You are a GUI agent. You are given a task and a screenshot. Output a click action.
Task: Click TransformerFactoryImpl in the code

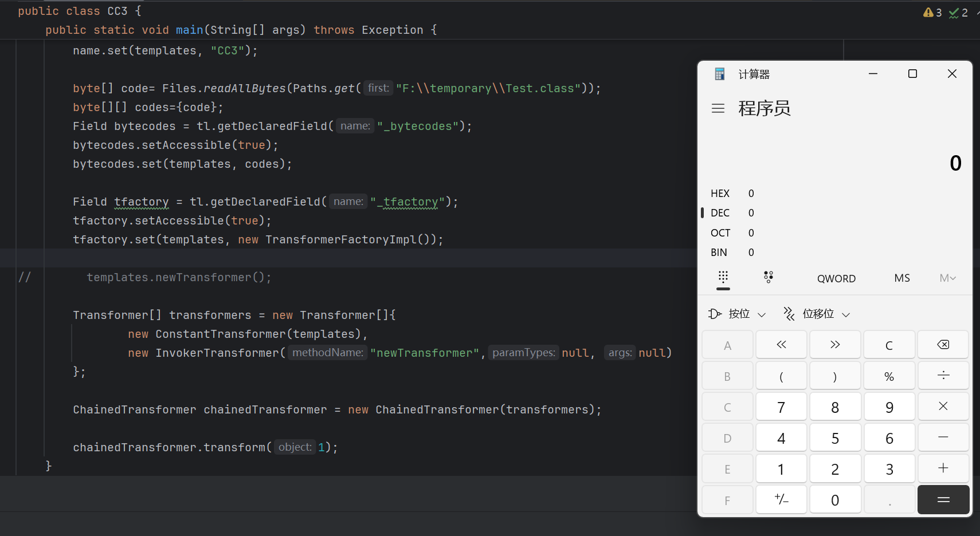click(x=341, y=239)
